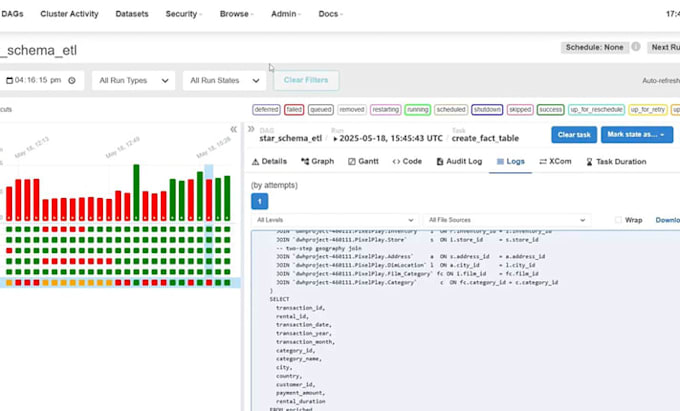Image resolution: width=680 pixels, height=411 pixels.
Task: Open the Mark state as dropdown
Action: pyautogui.click(x=637, y=135)
